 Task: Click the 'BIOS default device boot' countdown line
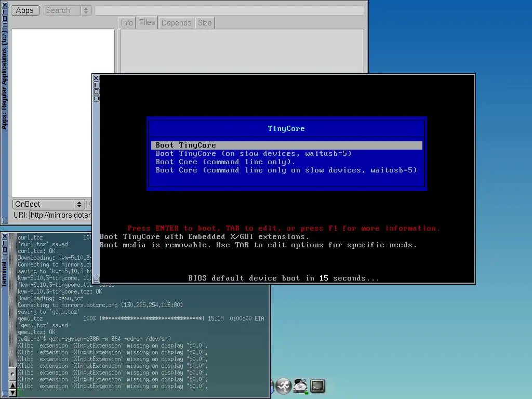click(x=284, y=278)
